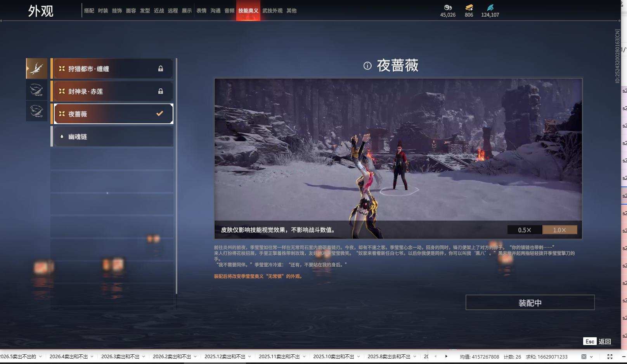
Task: Select the 狩猎都市·缠缠 skin row
Action: coord(112,69)
